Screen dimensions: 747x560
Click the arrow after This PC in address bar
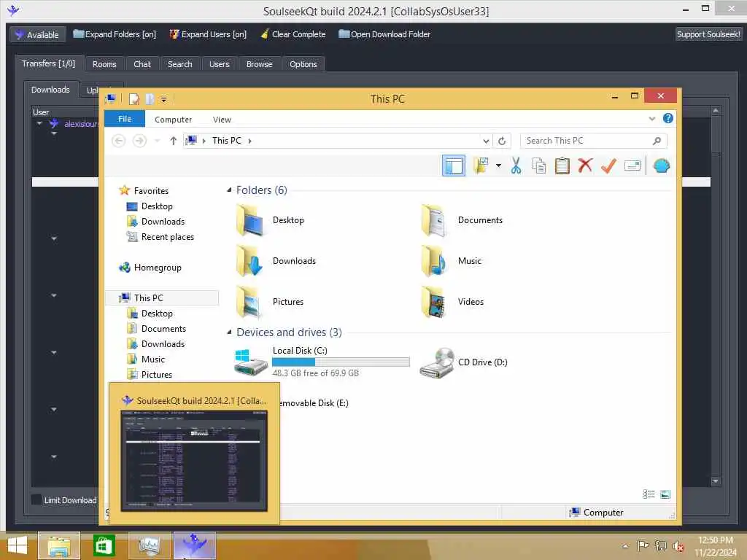pyautogui.click(x=249, y=141)
